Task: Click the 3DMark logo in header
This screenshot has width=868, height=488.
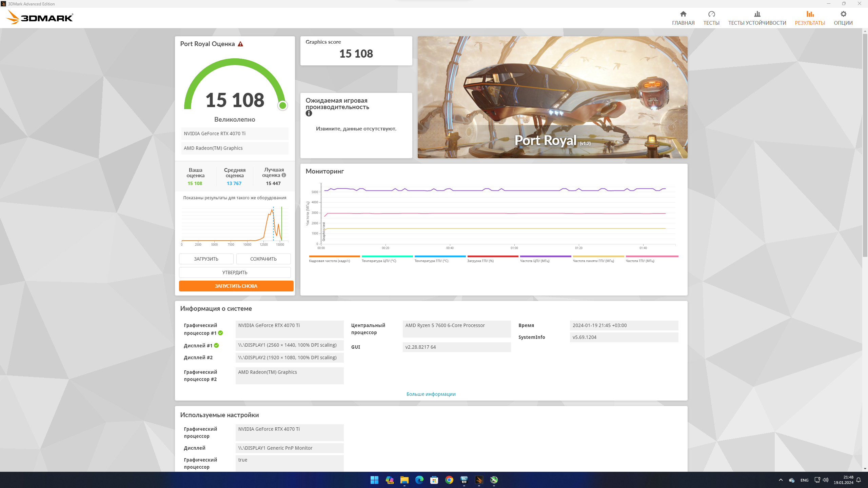Action: pos(40,17)
